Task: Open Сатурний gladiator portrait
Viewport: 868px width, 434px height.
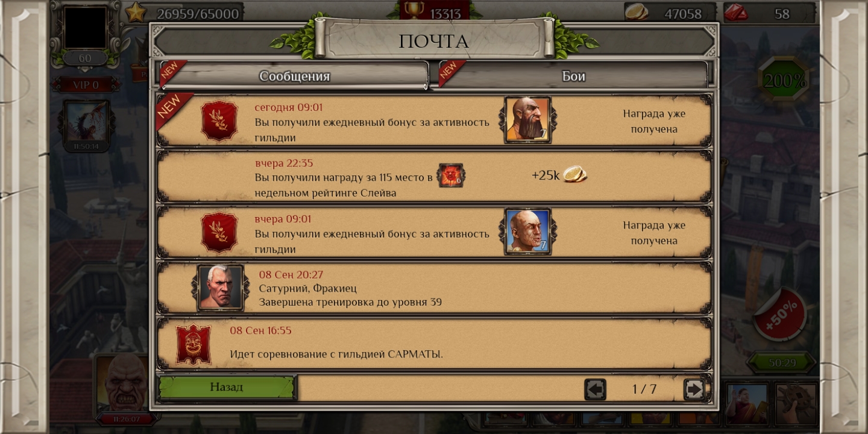Action: pos(221,288)
